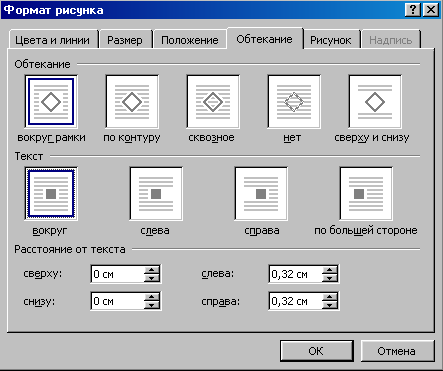Open the 'Рисунок' tab
Image resolution: width=443 pixels, height=371 pixels.
pos(331,40)
